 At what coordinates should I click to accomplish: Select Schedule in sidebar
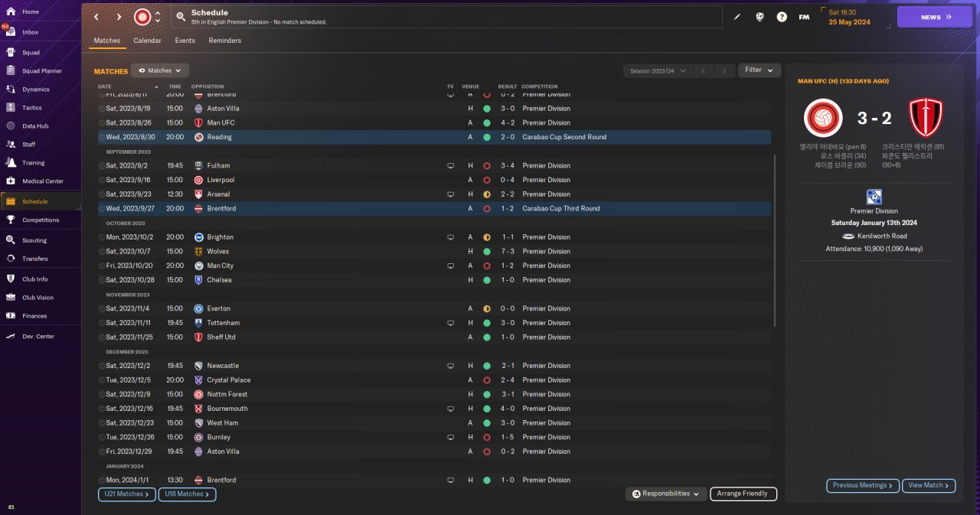click(41, 201)
